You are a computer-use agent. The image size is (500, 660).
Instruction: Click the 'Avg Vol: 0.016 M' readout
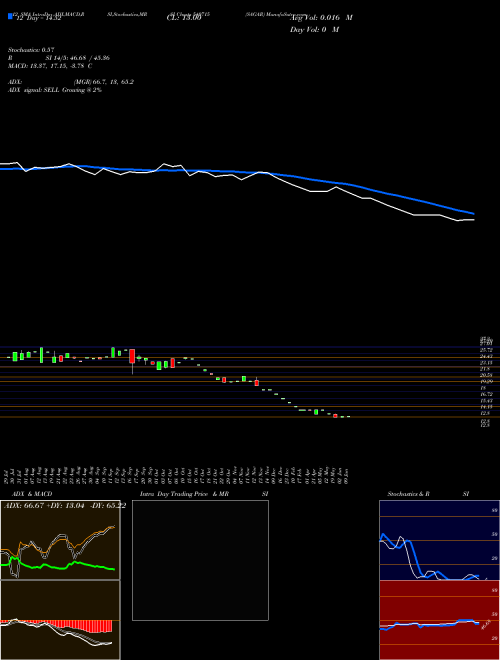321,18
